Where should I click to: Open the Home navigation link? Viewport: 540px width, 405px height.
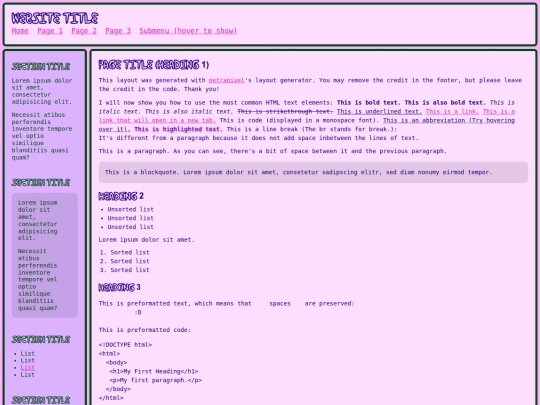point(20,31)
